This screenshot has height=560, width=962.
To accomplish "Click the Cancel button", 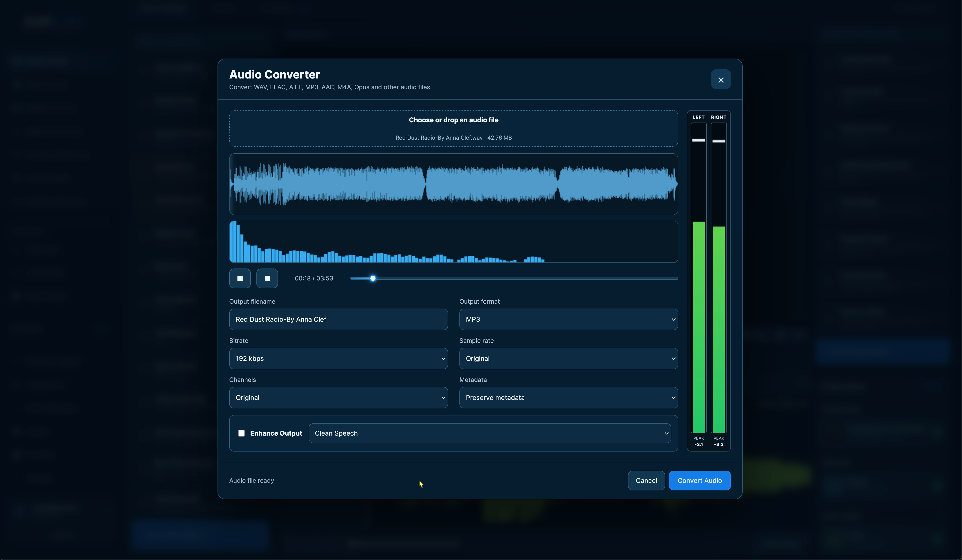I will [646, 480].
